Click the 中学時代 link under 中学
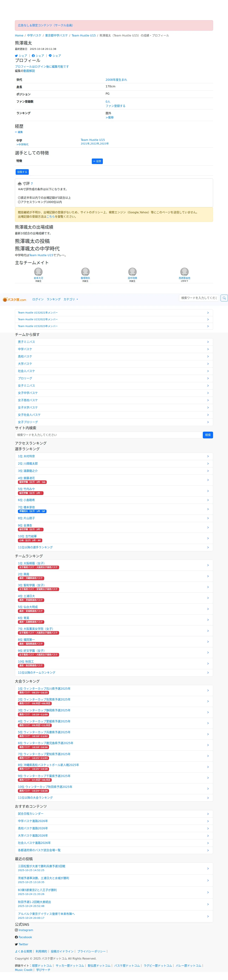This screenshot has height=980, width=228. pos(22,145)
